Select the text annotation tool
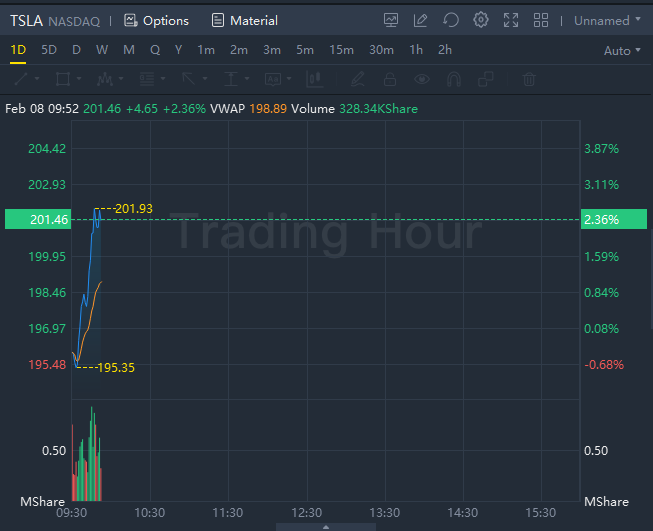This screenshot has height=531, width=653. 273,79
